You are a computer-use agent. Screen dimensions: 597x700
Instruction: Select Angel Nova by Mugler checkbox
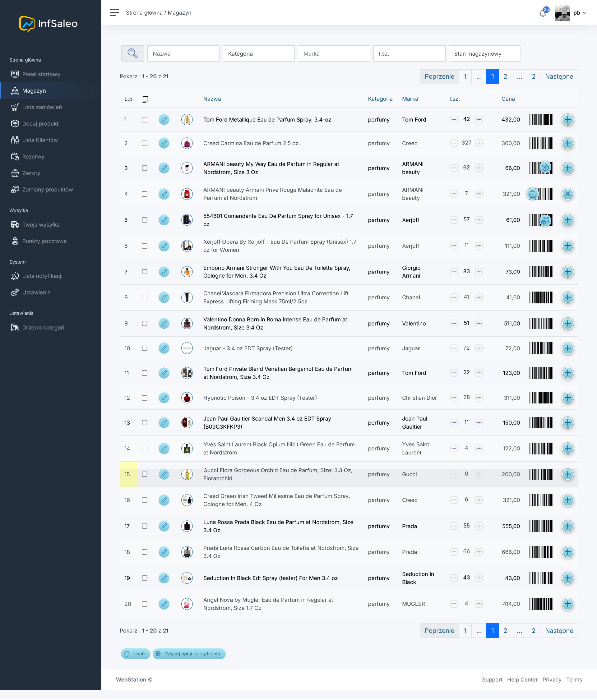click(145, 604)
